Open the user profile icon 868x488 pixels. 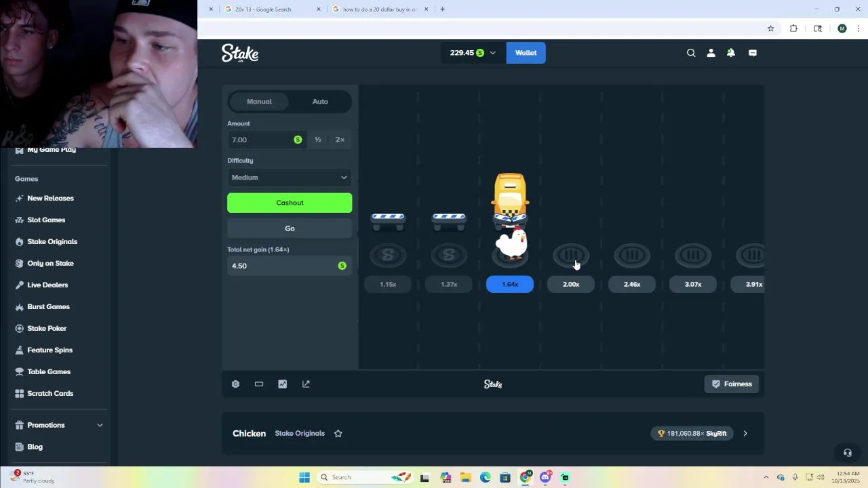coord(711,53)
